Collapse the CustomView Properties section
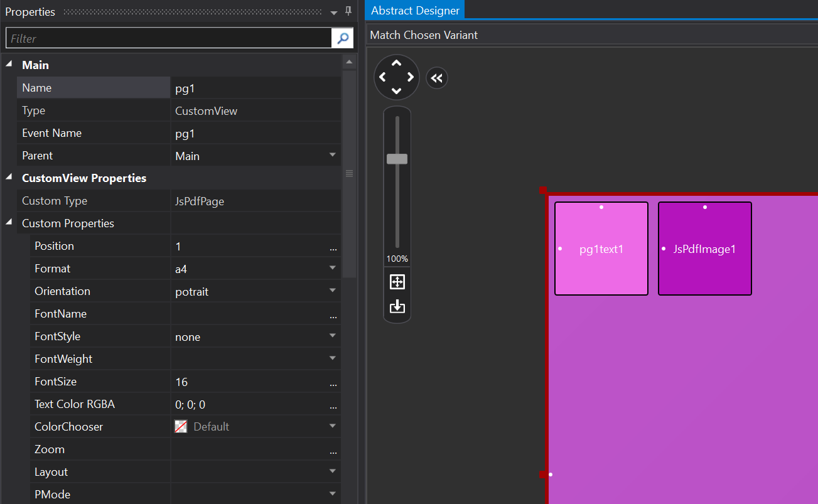 coord(9,178)
